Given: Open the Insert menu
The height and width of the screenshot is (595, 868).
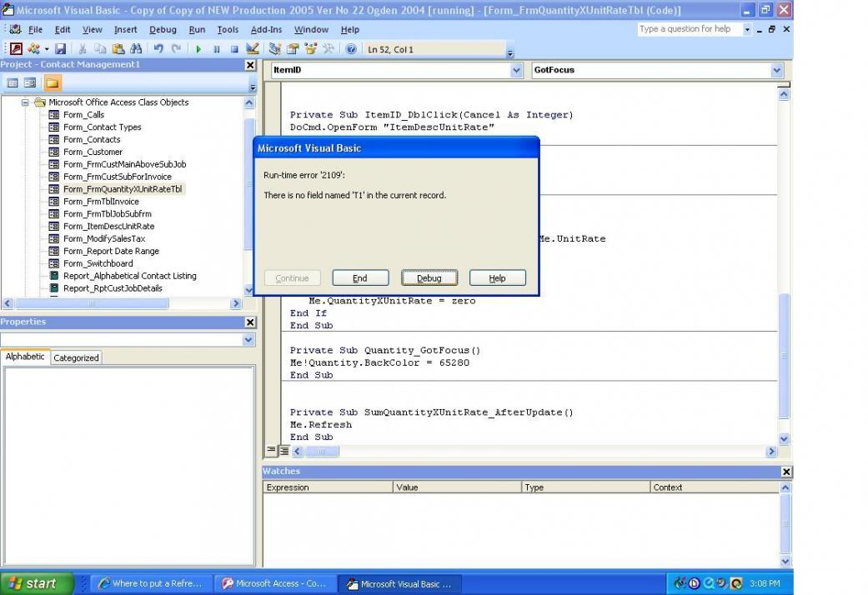Looking at the screenshot, I should 126,29.
